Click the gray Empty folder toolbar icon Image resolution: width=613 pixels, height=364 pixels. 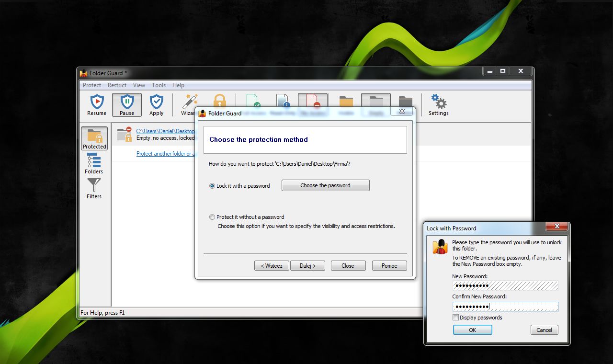376,102
